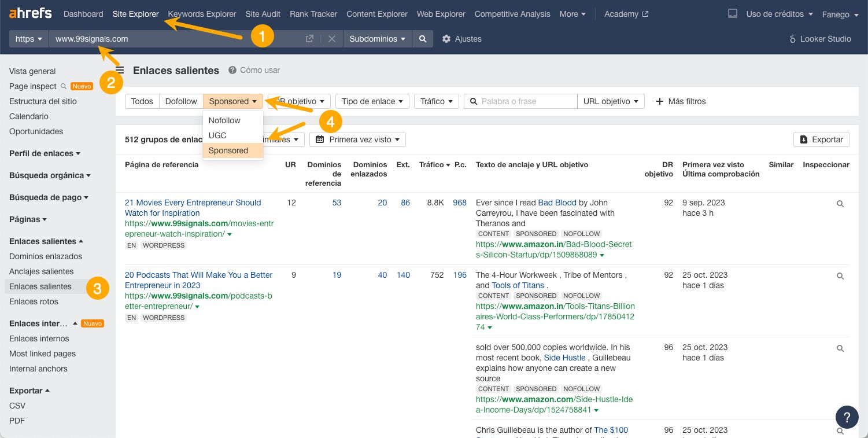
Task: Open the hamburger menu beside Enlaces salientes heading
Action: (119, 70)
